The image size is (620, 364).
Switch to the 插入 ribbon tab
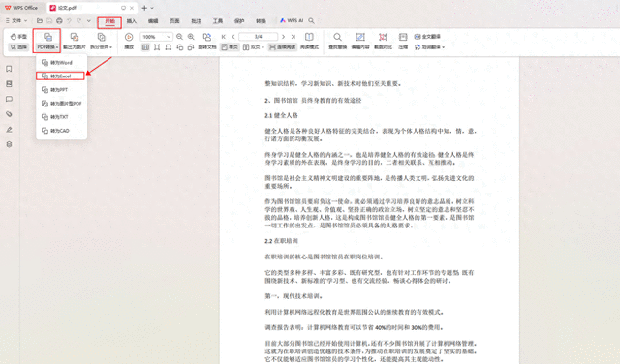click(132, 21)
